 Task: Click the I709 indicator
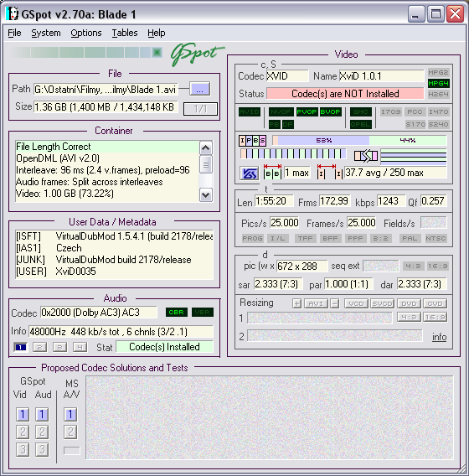[391, 111]
